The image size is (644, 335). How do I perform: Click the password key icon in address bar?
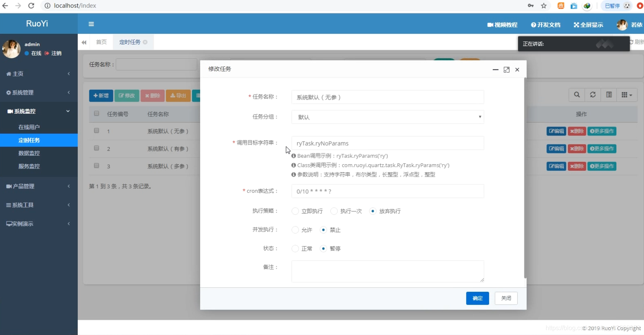point(531,5)
